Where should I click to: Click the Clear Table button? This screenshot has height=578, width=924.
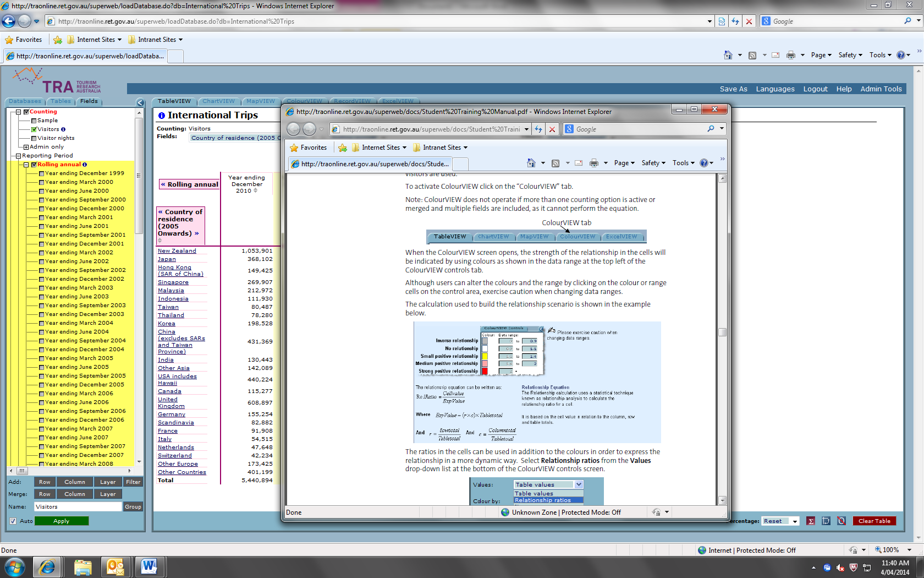click(874, 521)
